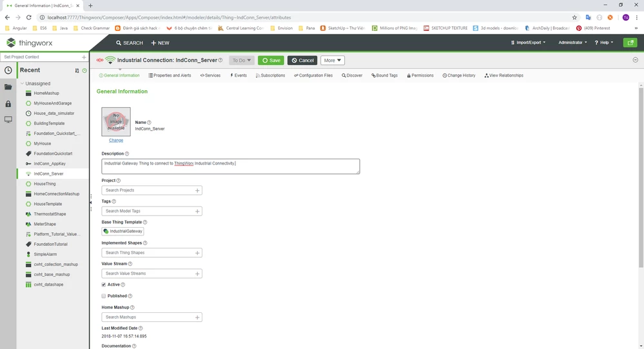
Task: Open the Recent clock icon in sidebar
Action: 8,70
